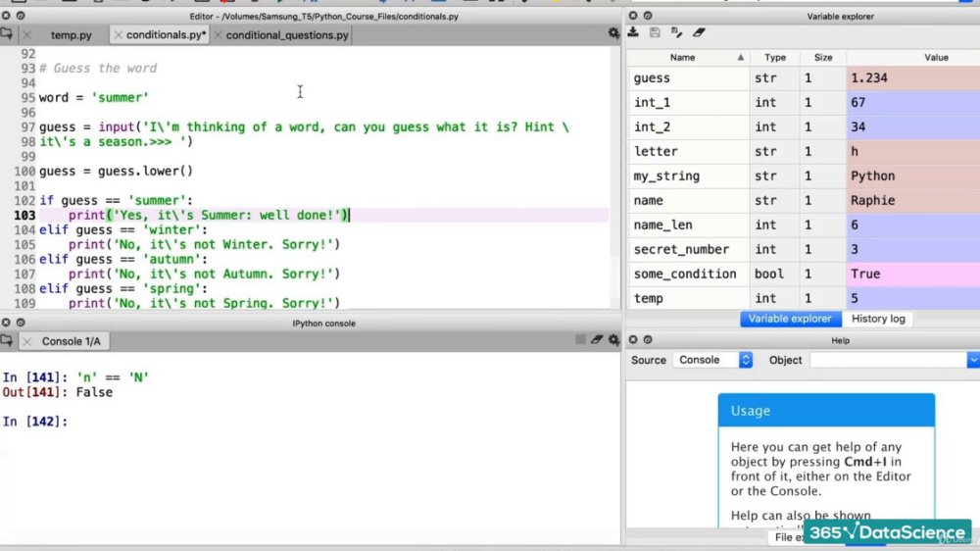Switch to the Variable explorer tab
This screenshot has height=551, width=980.
[790, 319]
